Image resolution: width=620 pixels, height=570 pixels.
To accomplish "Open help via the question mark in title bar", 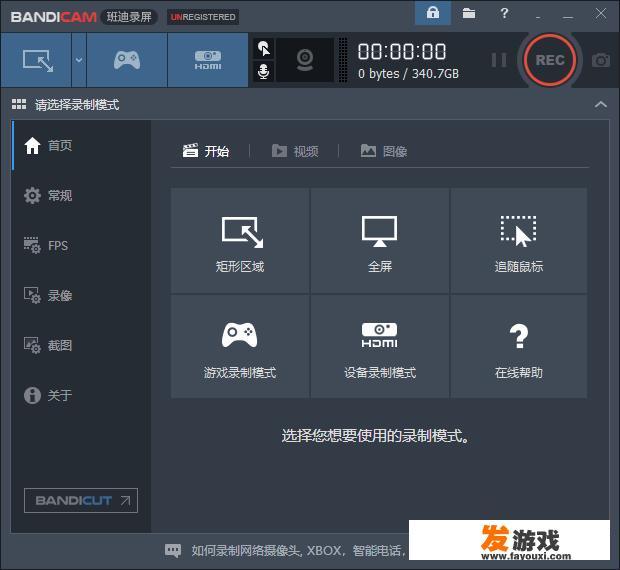I will click(504, 13).
